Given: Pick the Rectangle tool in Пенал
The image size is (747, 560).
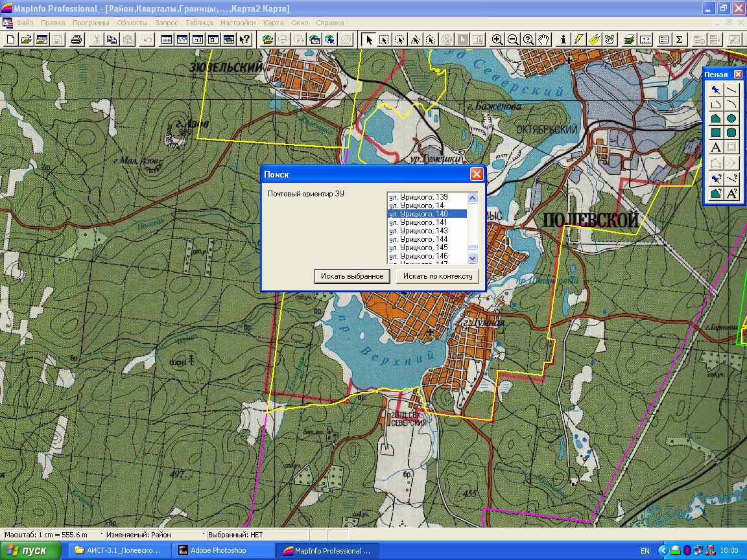Looking at the screenshot, I should coord(716,133).
